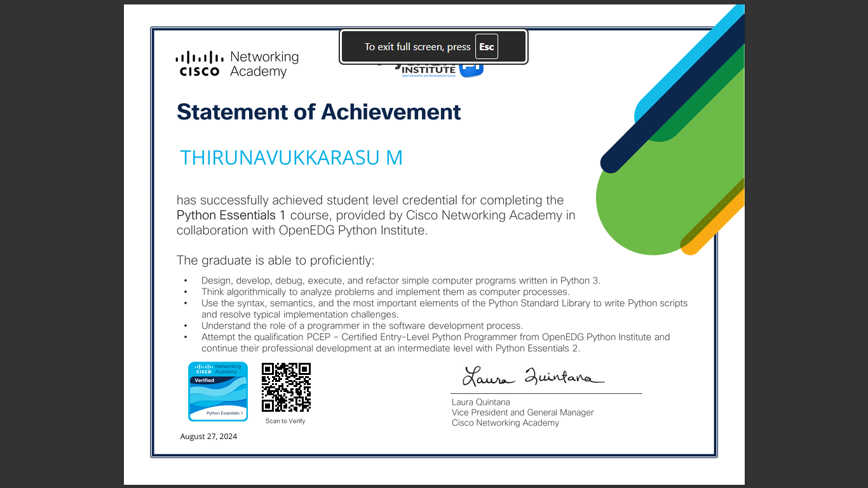Click 'Cisco Networking Academy' under the signature
The height and width of the screenshot is (488, 868).
tap(505, 423)
